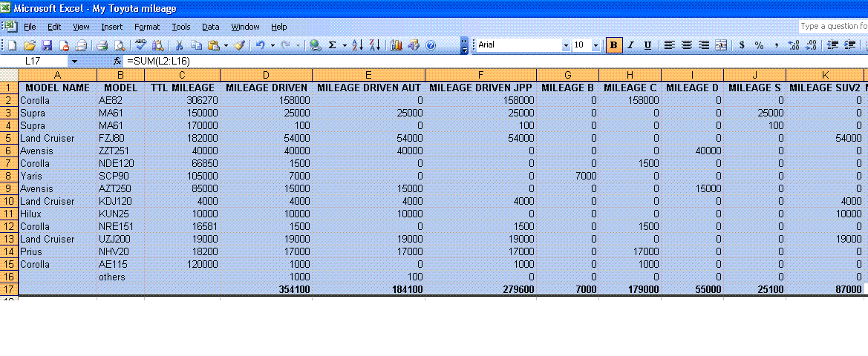
Task: Open Print Preview from the toolbar
Action: tap(119, 45)
